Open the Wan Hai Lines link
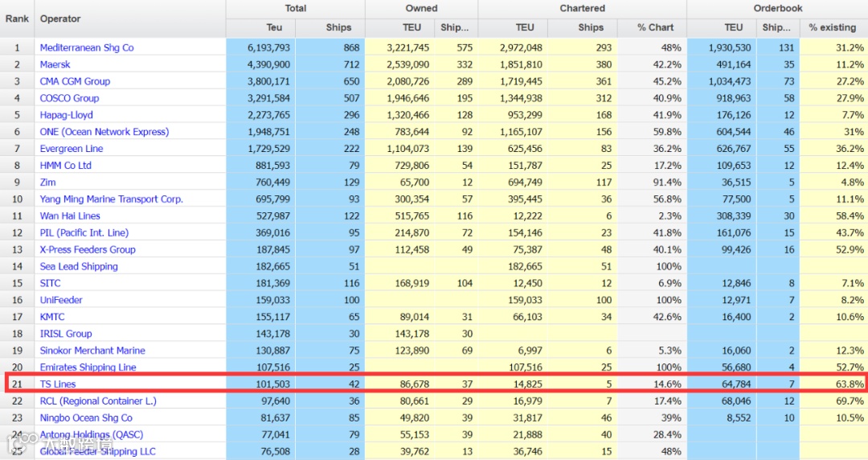Screen dimensions: 868x460 point(70,216)
